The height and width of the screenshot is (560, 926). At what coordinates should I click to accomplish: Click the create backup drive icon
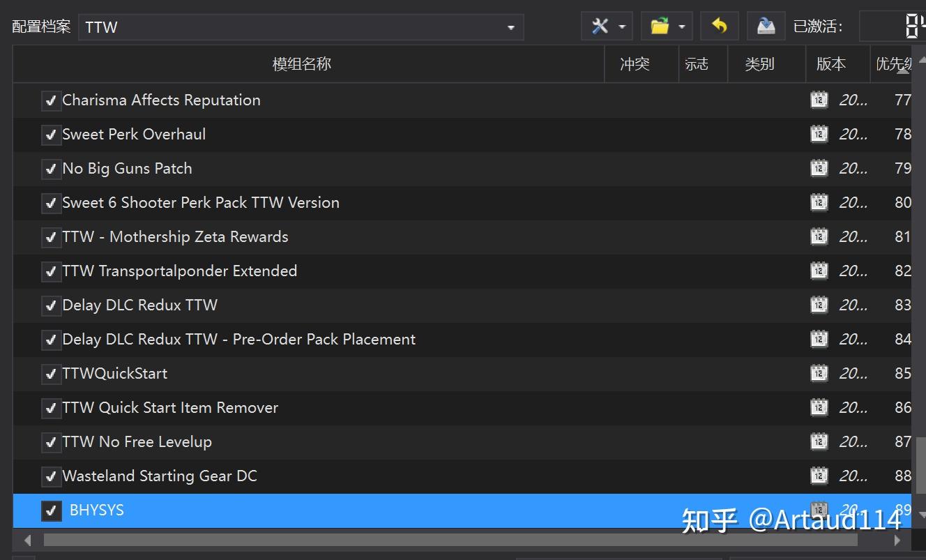(x=766, y=27)
